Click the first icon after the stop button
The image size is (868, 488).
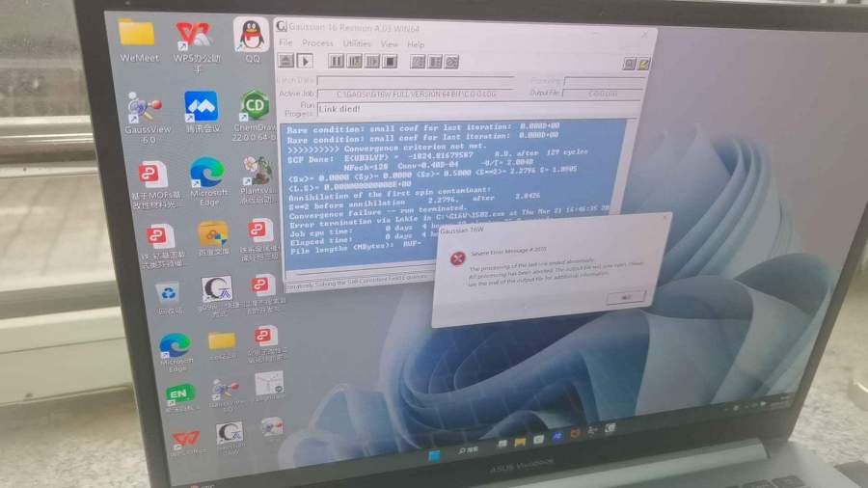pos(418,62)
